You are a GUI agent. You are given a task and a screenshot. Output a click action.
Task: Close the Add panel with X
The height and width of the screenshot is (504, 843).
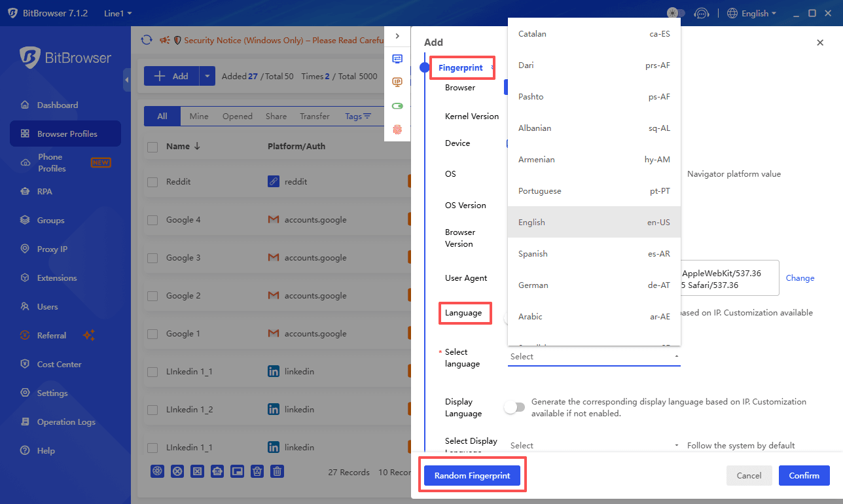pyautogui.click(x=820, y=43)
